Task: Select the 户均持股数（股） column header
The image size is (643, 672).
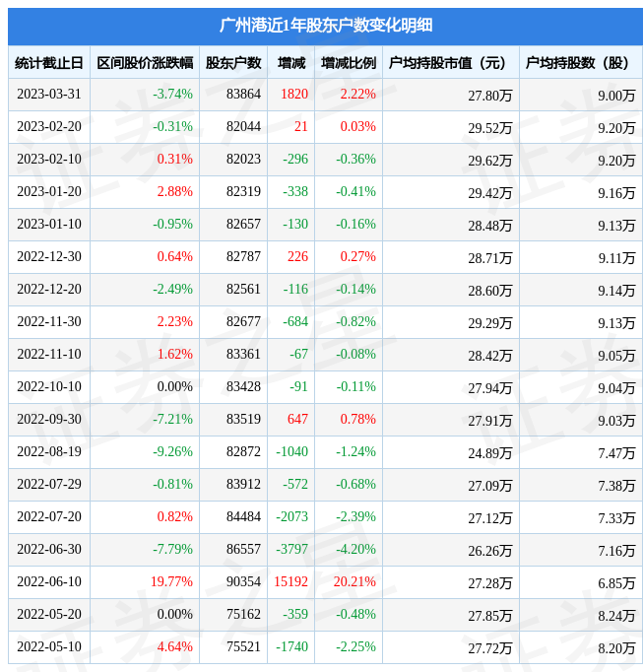Action: pos(581,63)
